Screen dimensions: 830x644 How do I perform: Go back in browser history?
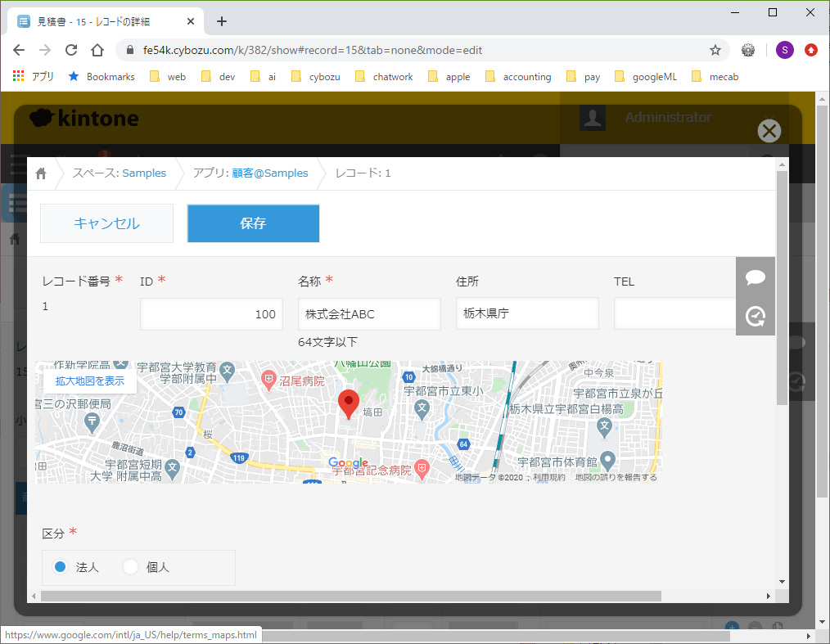19,50
